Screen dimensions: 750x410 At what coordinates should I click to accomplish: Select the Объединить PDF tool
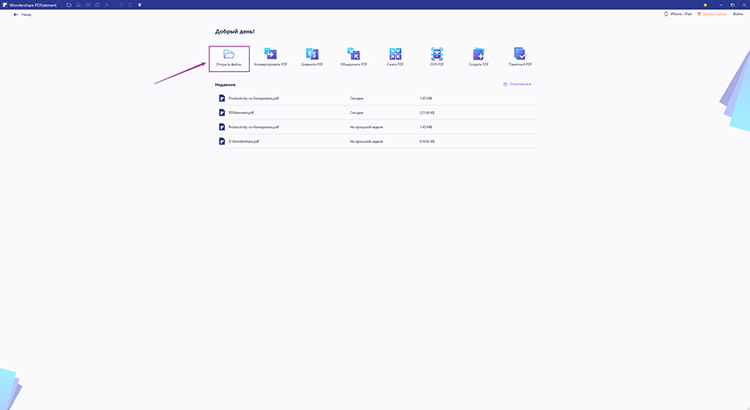click(353, 57)
